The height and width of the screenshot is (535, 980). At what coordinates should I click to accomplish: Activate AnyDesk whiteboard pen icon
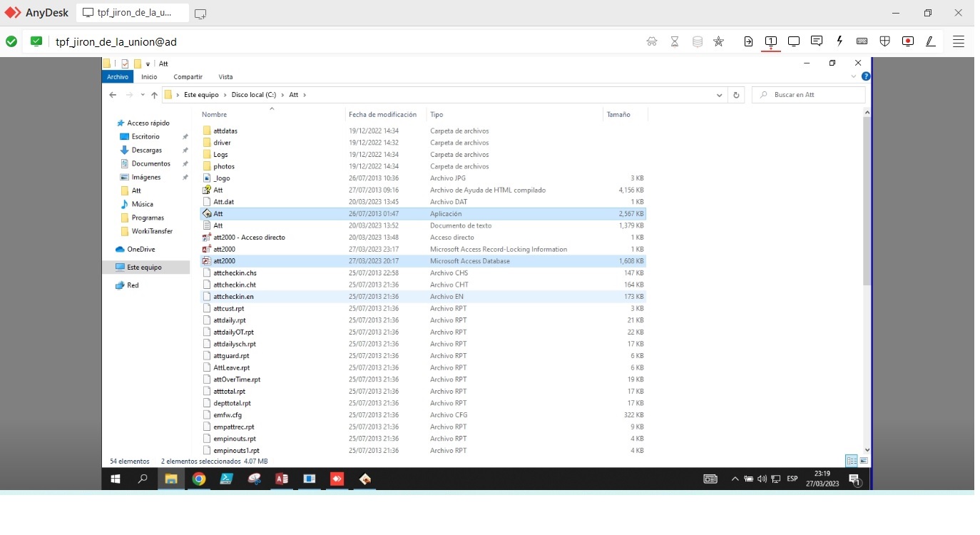[x=931, y=41]
